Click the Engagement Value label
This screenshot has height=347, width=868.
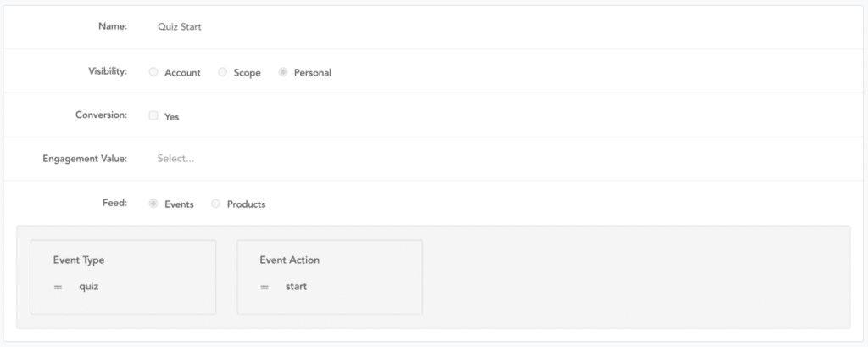point(85,159)
